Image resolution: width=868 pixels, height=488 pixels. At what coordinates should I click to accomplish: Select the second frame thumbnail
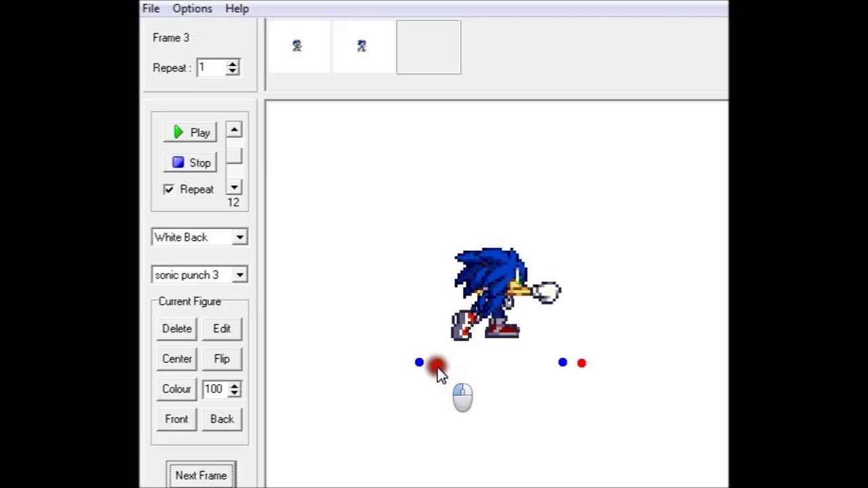(x=363, y=47)
